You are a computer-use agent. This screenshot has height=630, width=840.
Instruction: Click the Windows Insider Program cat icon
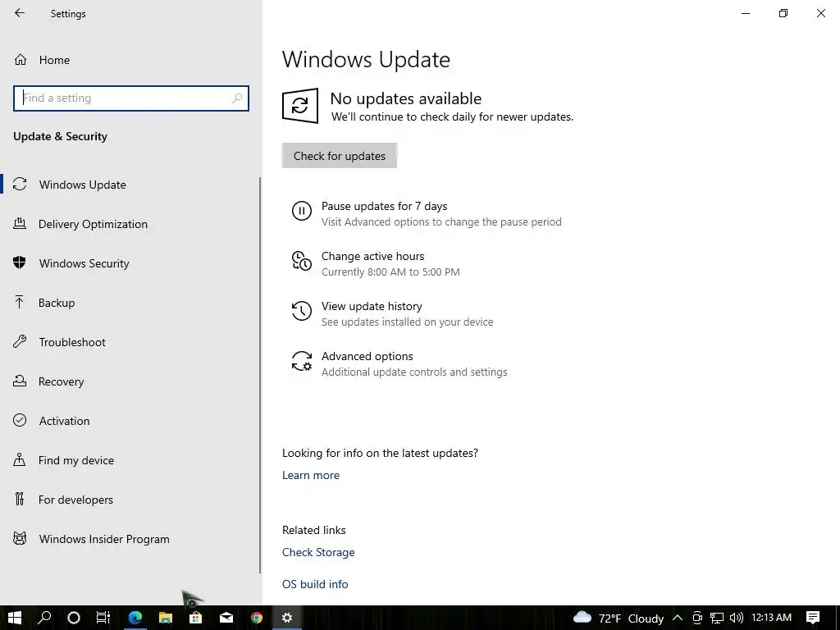(20, 538)
